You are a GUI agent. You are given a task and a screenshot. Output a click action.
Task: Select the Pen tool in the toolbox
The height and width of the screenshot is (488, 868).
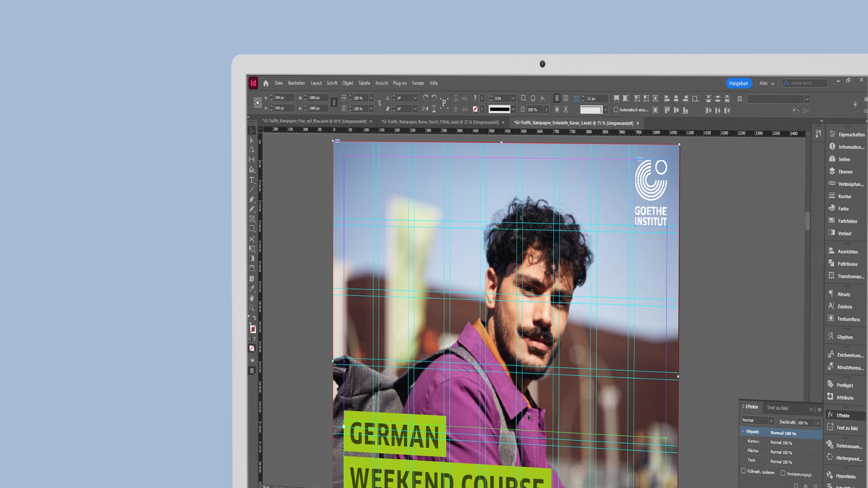(x=252, y=199)
